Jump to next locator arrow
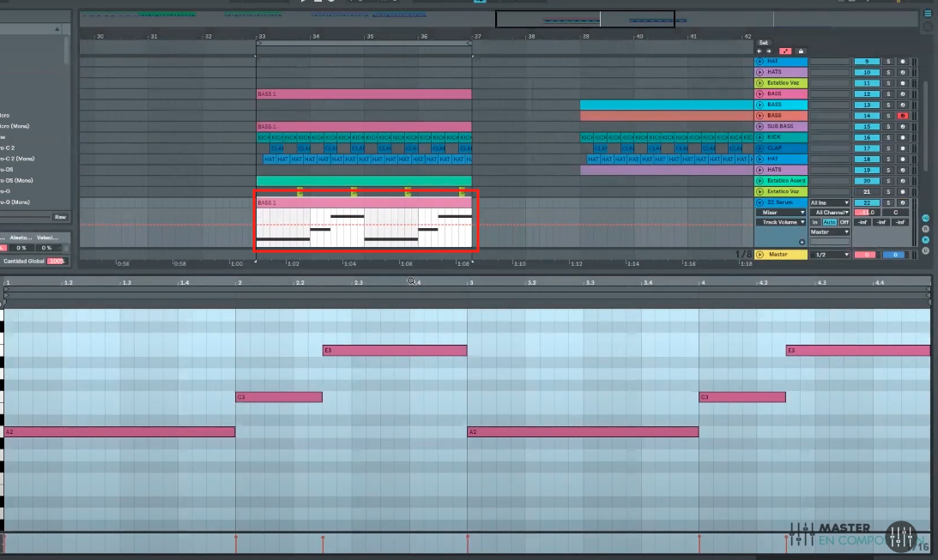Image resolution: width=938 pixels, height=560 pixels. click(x=769, y=51)
